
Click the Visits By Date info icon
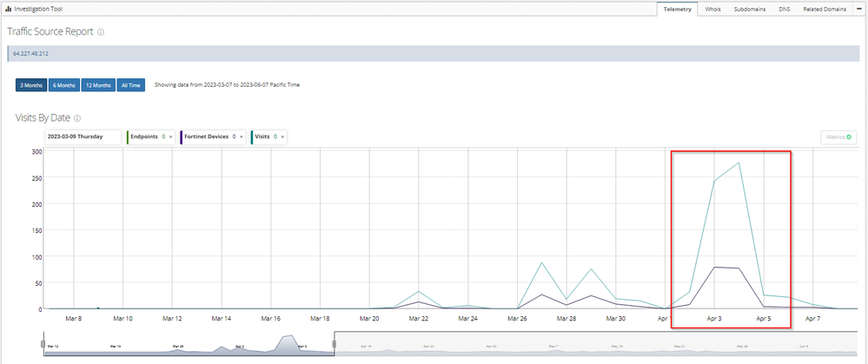click(x=78, y=118)
